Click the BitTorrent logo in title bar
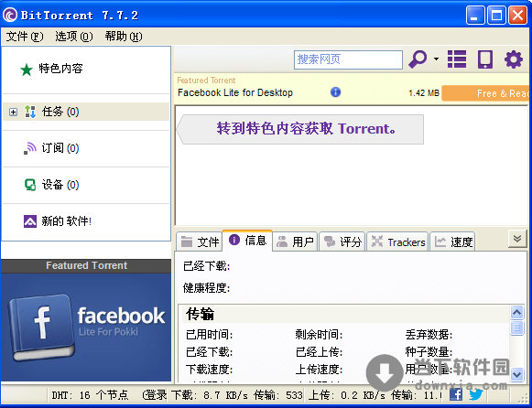Image resolution: width=532 pixels, height=408 pixels. [x=10, y=16]
